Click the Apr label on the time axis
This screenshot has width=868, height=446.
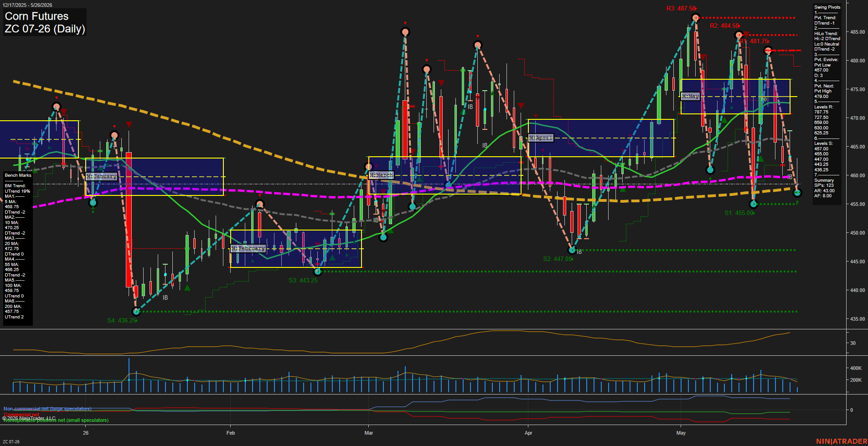pos(528,433)
